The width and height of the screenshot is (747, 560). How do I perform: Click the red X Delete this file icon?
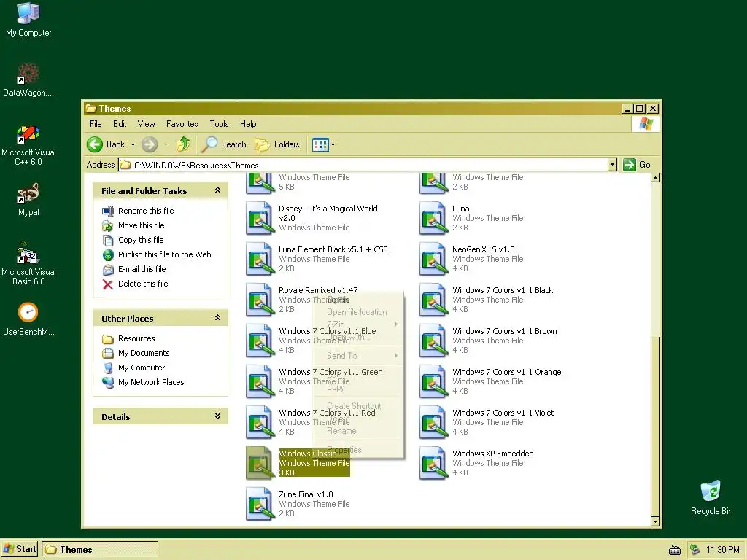pos(108,284)
